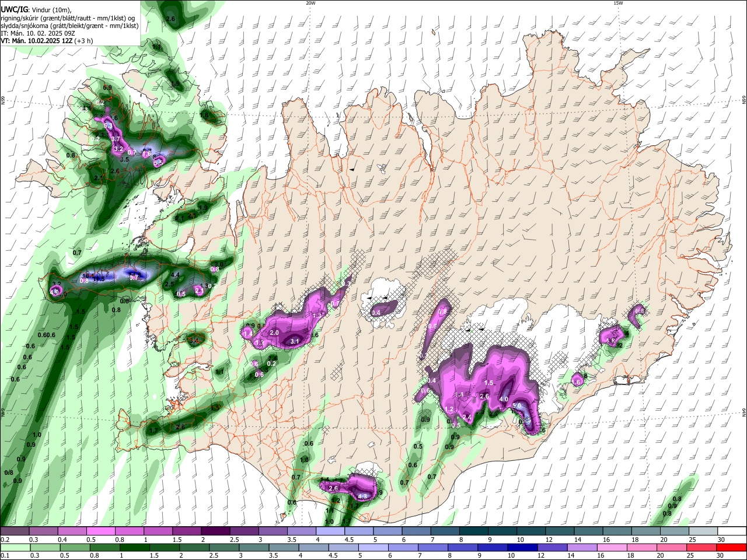Pick the palest green first swatch in lower scale
The image size is (747, 560).
coord(15,548)
